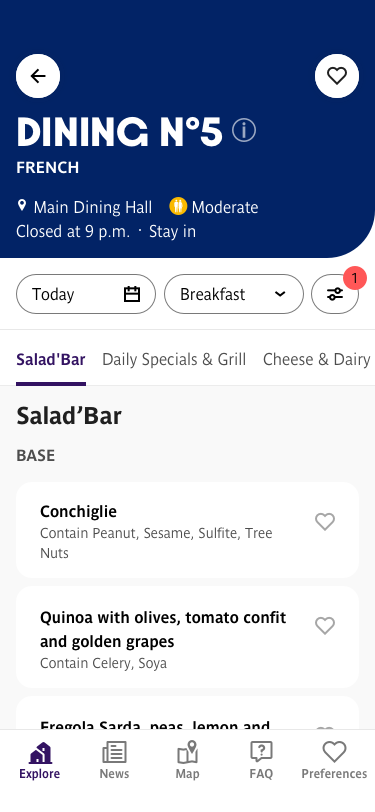Open the FAQ section in the bottom bar

[261, 760]
